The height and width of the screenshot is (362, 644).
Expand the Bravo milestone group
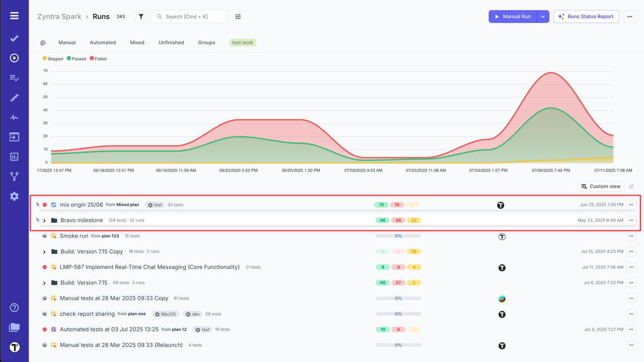(x=44, y=221)
